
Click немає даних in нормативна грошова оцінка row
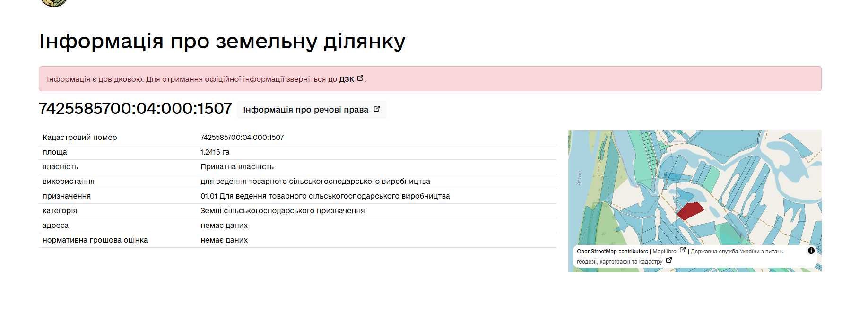(x=224, y=240)
